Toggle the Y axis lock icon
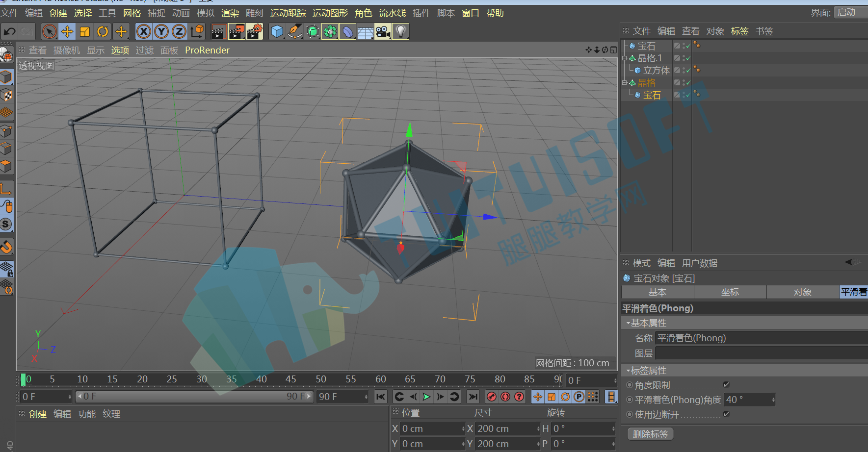This screenshot has height=452, width=868. [161, 31]
